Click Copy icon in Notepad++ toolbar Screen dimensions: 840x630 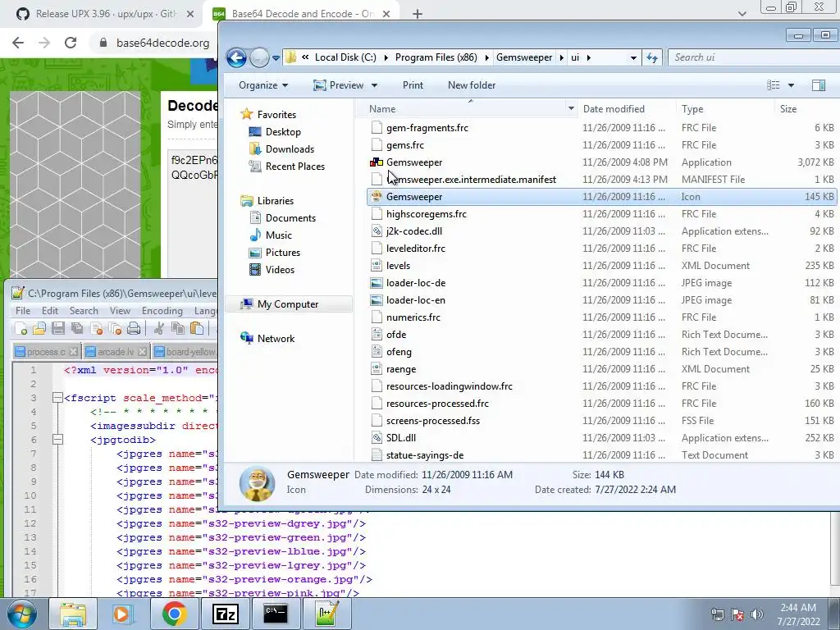click(x=178, y=328)
